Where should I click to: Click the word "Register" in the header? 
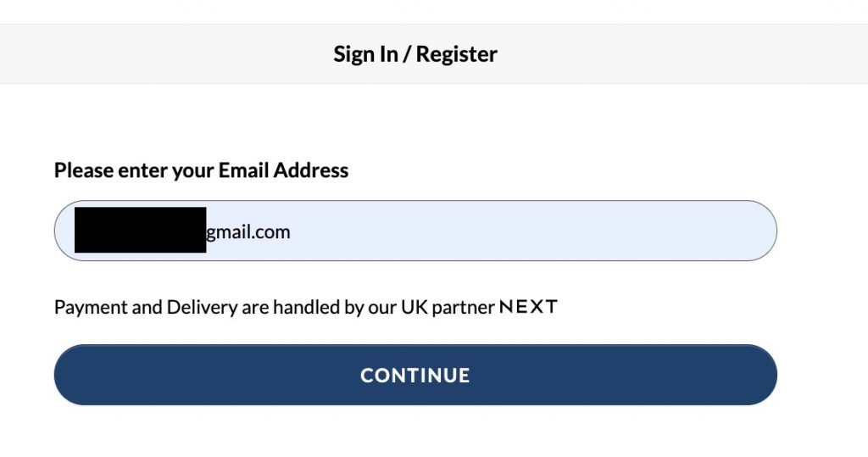457,54
